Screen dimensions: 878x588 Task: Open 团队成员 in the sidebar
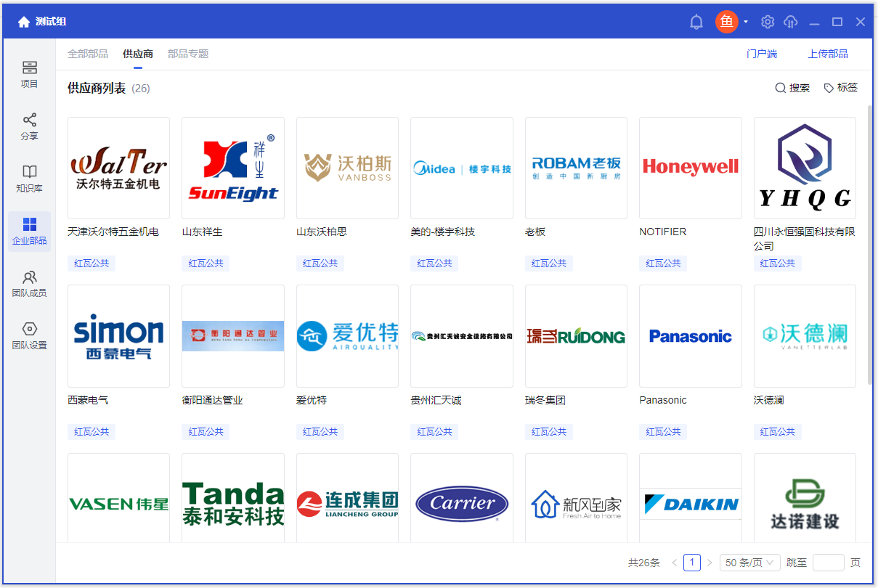(29, 284)
